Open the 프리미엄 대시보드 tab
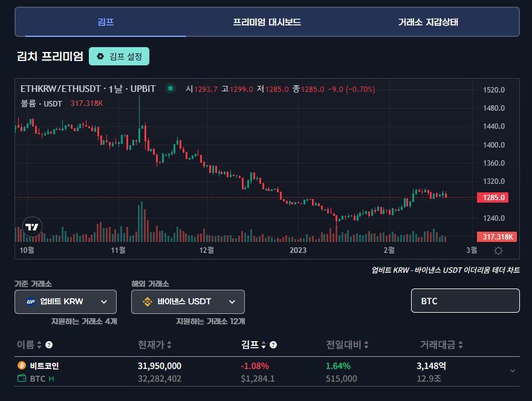This screenshot has height=401, width=532. pos(267,22)
